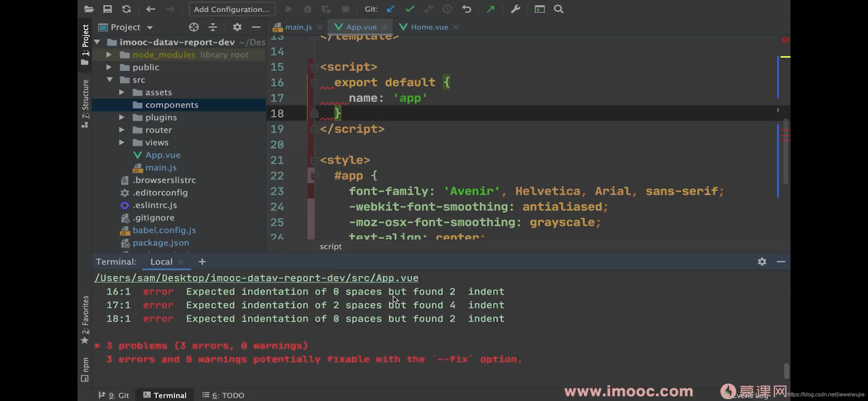Collapse the imooc-datav-report-dev root folder
868x401 pixels.
coord(97,42)
